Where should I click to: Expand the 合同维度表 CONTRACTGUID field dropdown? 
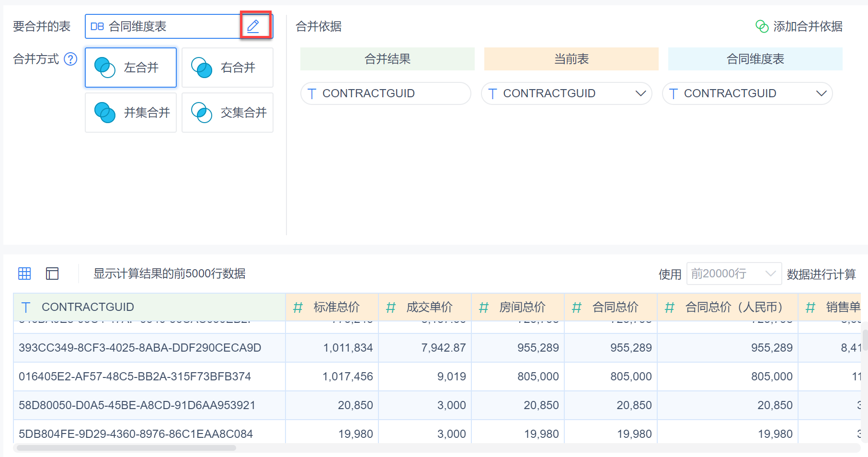pyautogui.click(x=821, y=93)
